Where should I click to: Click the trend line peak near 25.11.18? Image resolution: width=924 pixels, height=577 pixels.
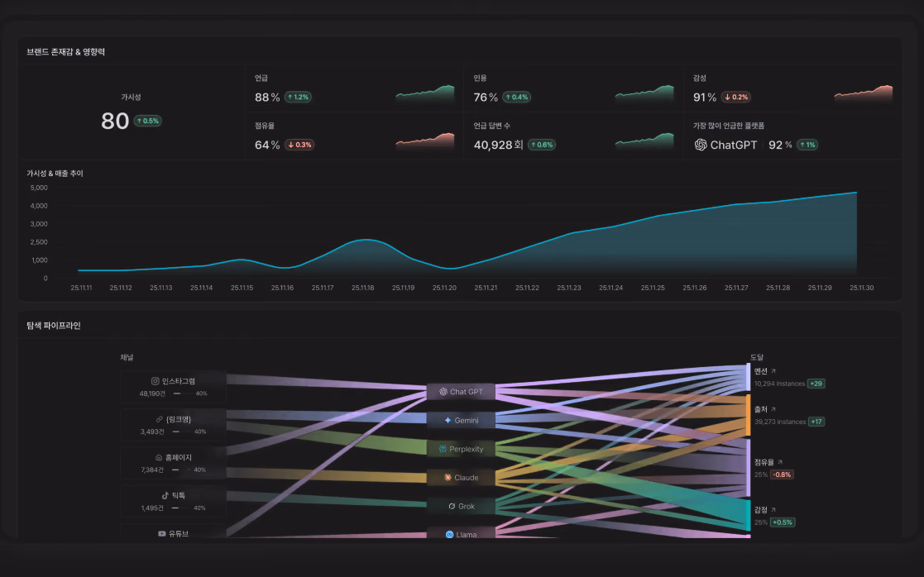point(366,240)
